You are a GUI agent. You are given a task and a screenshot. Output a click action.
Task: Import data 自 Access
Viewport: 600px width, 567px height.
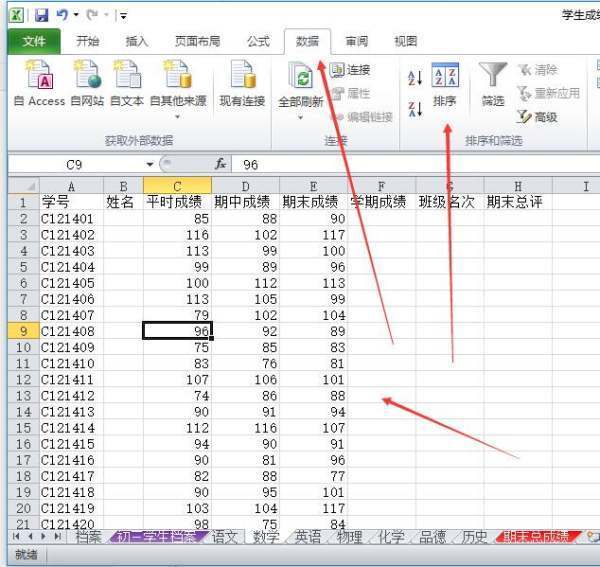(39, 83)
